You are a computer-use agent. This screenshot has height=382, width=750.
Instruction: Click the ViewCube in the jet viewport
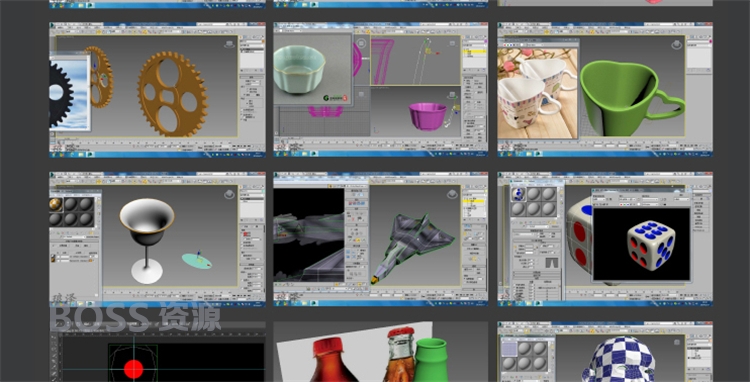(452, 194)
